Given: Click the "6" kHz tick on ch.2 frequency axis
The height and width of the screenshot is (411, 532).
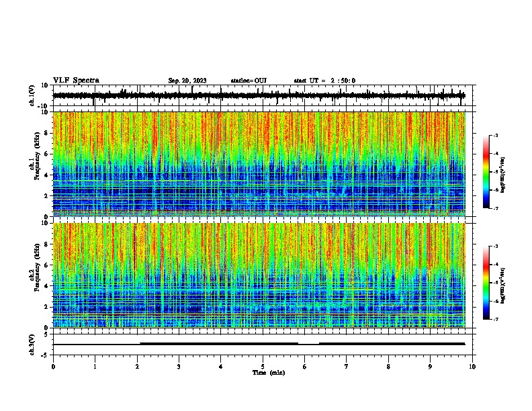Looking at the screenshot, I should (x=48, y=265).
